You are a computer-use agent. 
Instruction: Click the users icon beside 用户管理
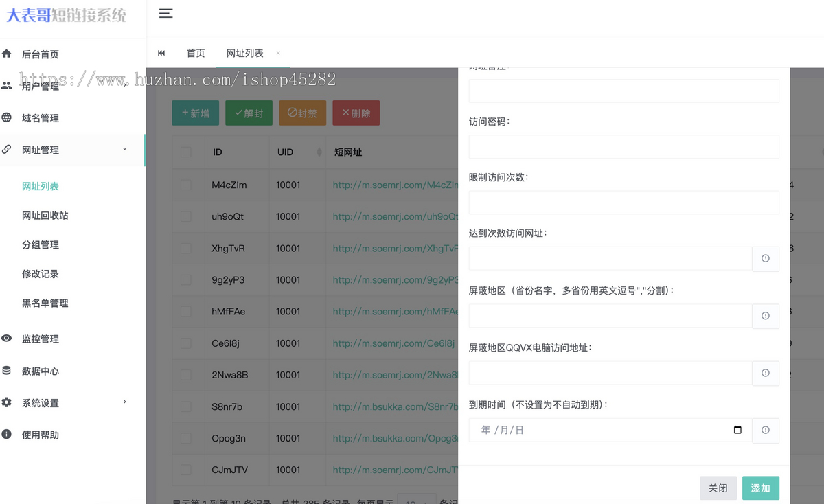7,86
